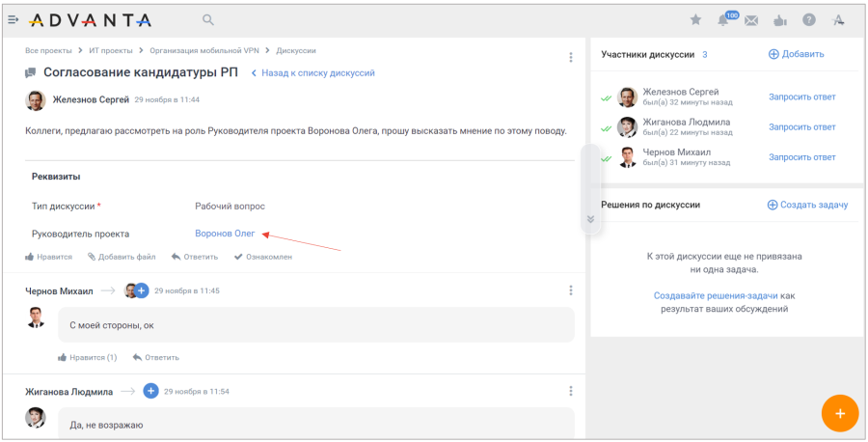Click Рабочий вопрос discussion type value
Viewport: 868px width, 442px height.
[x=230, y=207]
